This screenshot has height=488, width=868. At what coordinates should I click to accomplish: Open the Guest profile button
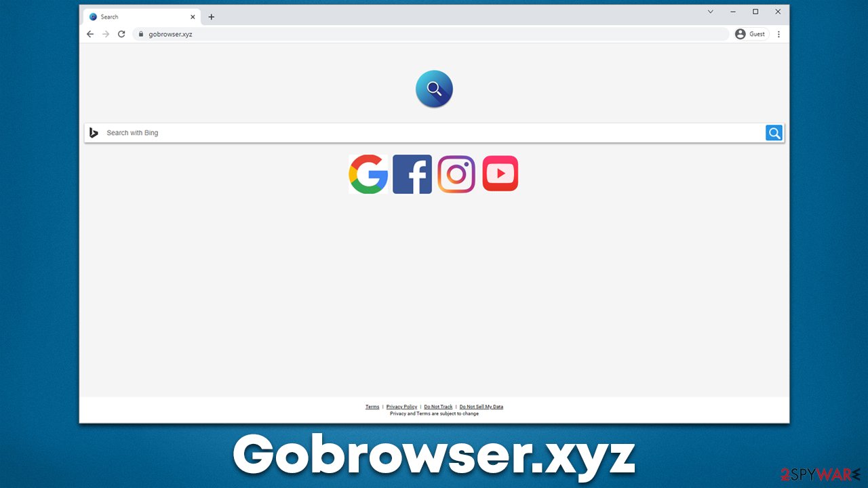pyautogui.click(x=751, y=34)
